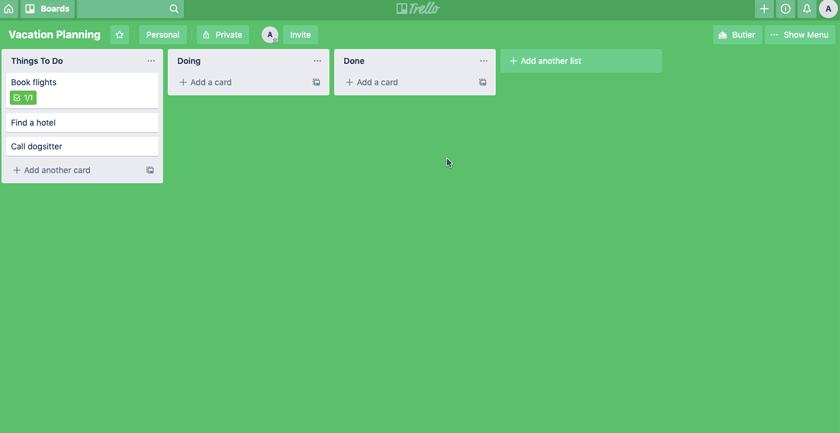Open the Butler automation button
840x433 pixels.
click(x=737, y=35)
